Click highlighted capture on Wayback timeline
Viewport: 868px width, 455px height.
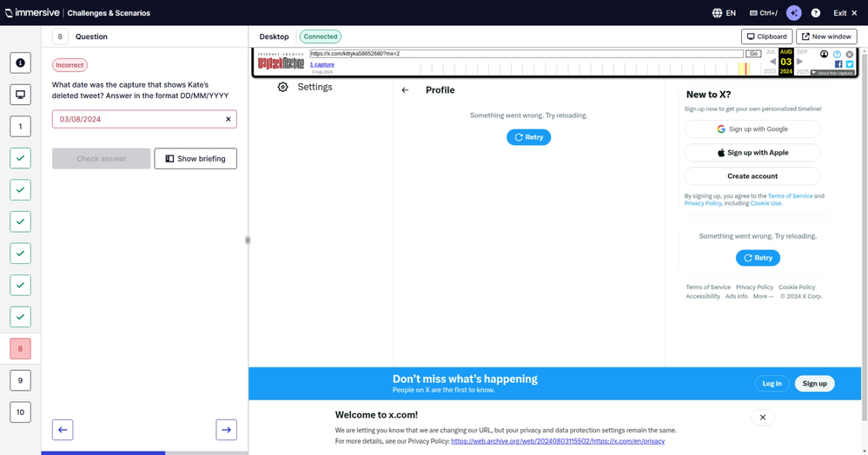(x=744, y=68)
